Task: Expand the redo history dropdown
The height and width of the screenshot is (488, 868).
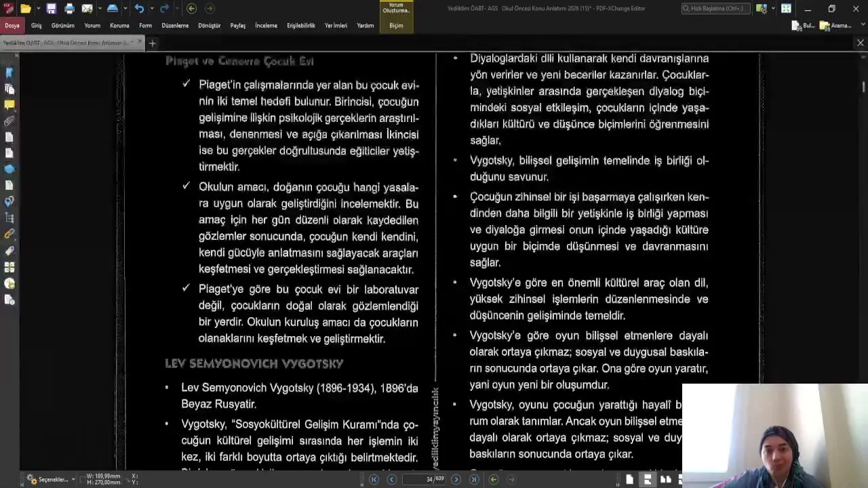Action: click(176, 9)
